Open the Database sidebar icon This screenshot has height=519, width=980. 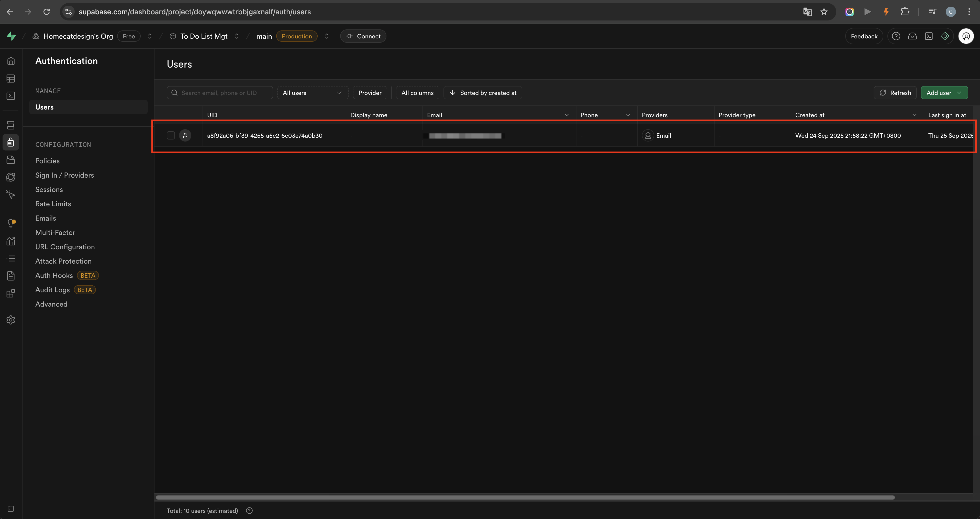[11, 125]
